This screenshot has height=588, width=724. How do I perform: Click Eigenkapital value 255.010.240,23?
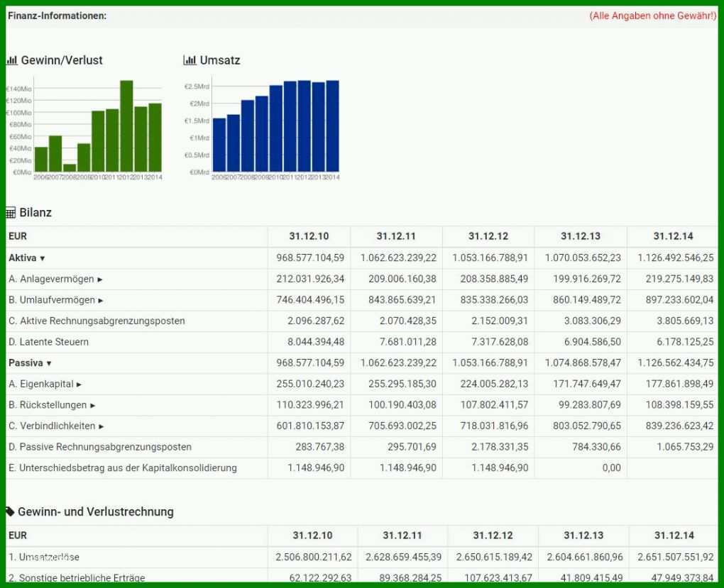(310, 384)
